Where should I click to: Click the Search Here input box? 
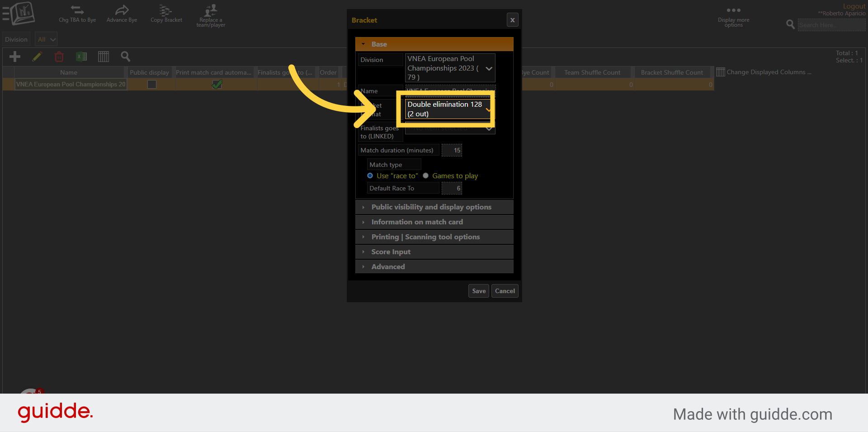831,25
